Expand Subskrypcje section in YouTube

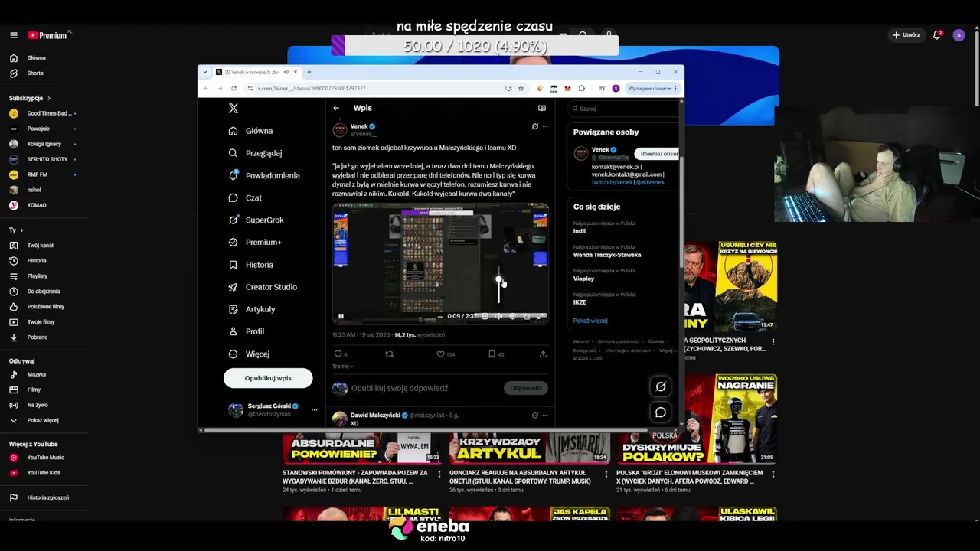pyautogui.click(x=30, y=99)
